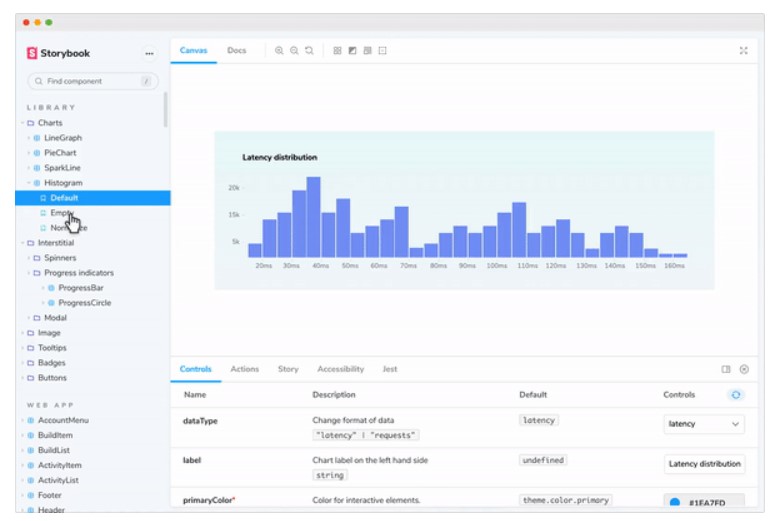Click the zoom out icon

[x=294, y=51]
